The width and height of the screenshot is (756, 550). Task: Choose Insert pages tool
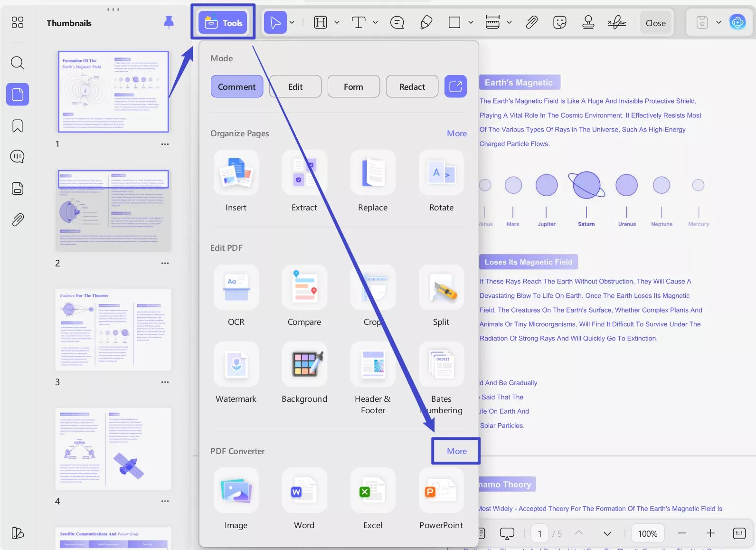point(236,181)
